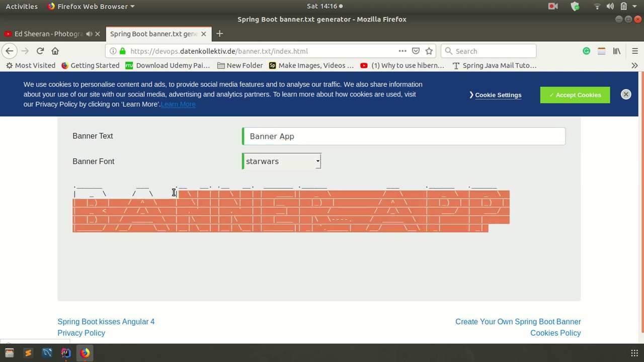Open the Most Visited bookmarks folder
Viewport: 644px width, 362px height.
click(30, 65)
